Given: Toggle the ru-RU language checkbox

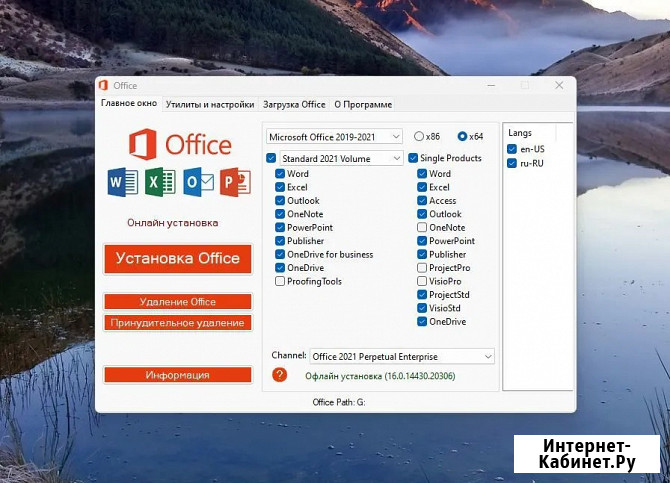Looking at the screenshot, I should [x=512, y=163].
